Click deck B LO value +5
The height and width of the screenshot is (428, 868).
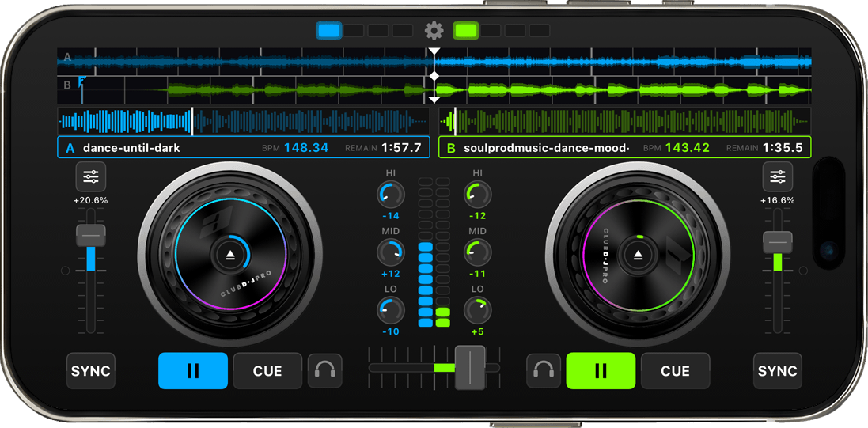coord(478,331)
